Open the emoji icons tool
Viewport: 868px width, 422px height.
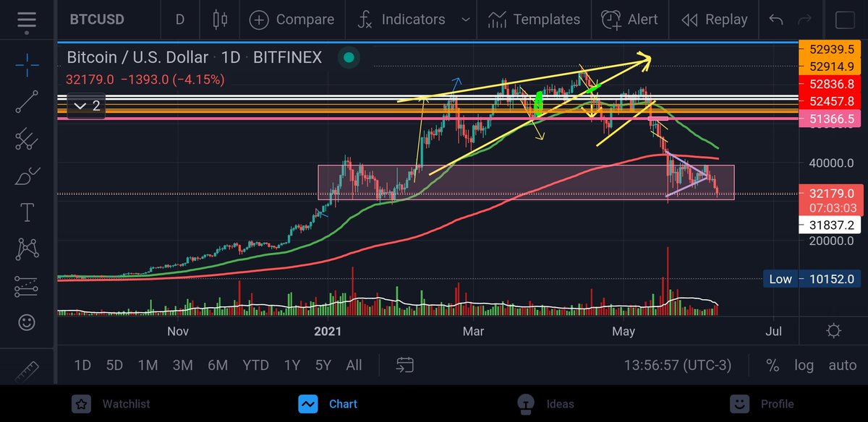[x=27, y=322]
